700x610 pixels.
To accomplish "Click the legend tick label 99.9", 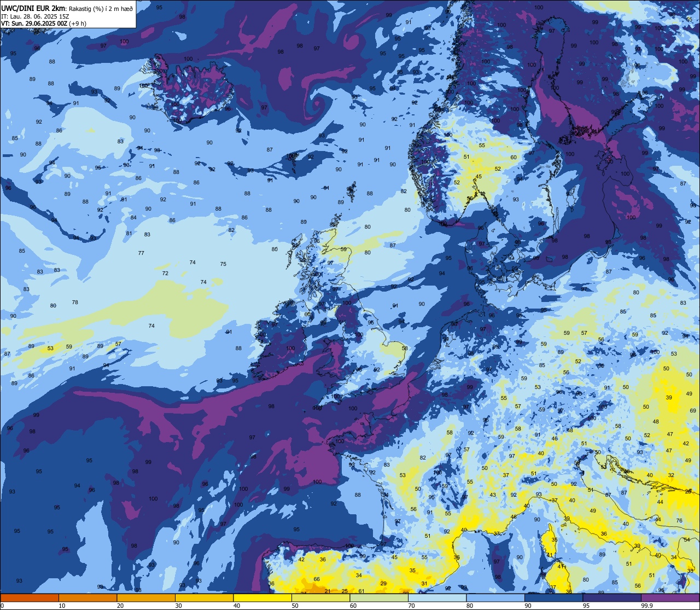I will point(647,606).
